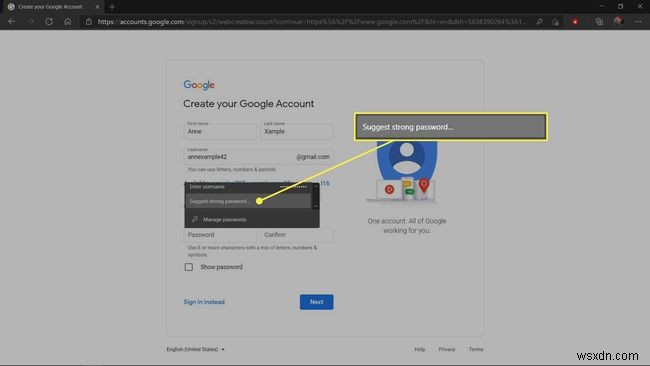Click the Username field with annexample42
This screenshot has width=650, height=366.
point(259,156)
